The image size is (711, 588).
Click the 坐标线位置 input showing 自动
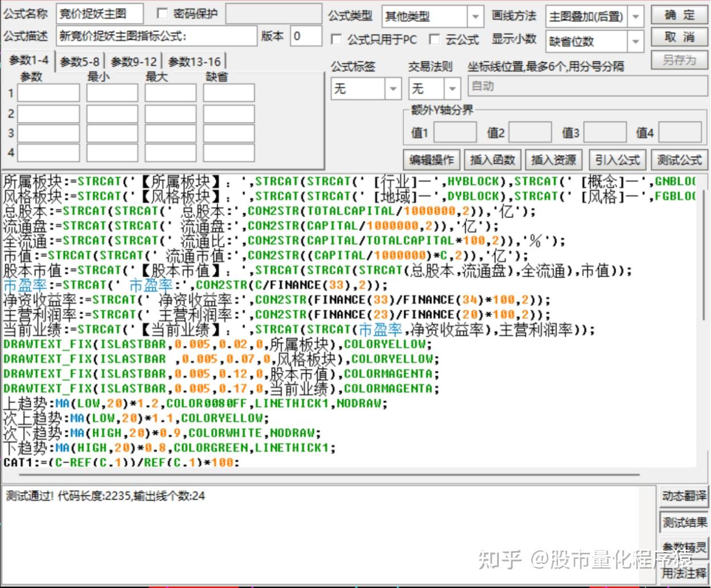coord(587,86)
